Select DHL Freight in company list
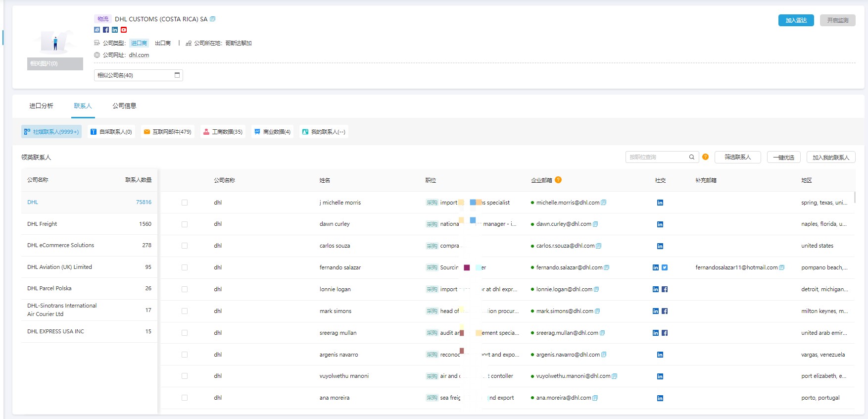This screenshot has width=868, height=419. pos(89,224)
